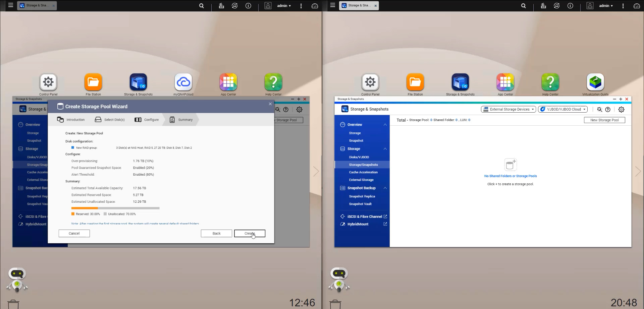Screen dimensions: 644x309
Task: Collapse the Overview section using its chevron
Action: pyautogui.click(x=385, y=125)
